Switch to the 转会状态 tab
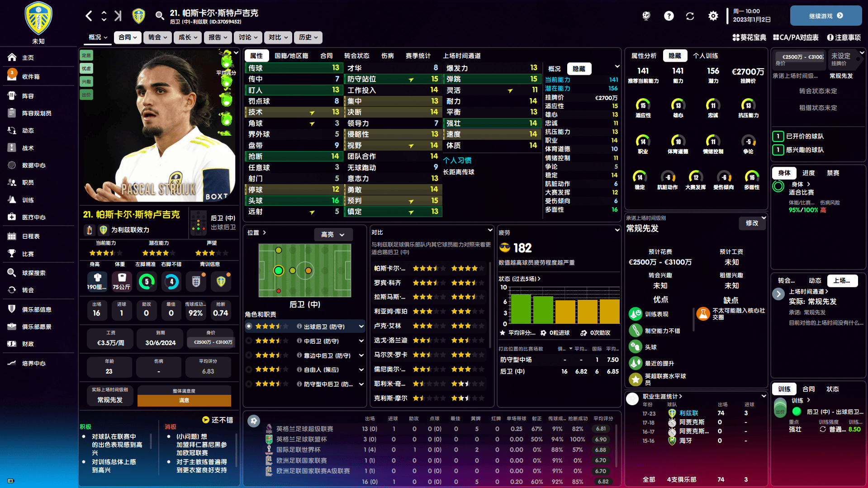 (357, 56)
